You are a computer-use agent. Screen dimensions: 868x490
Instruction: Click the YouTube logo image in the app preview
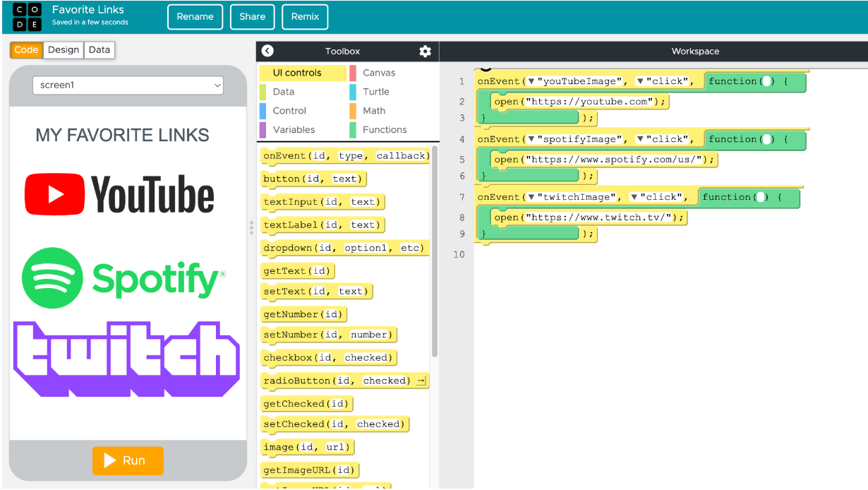[119, 194]
